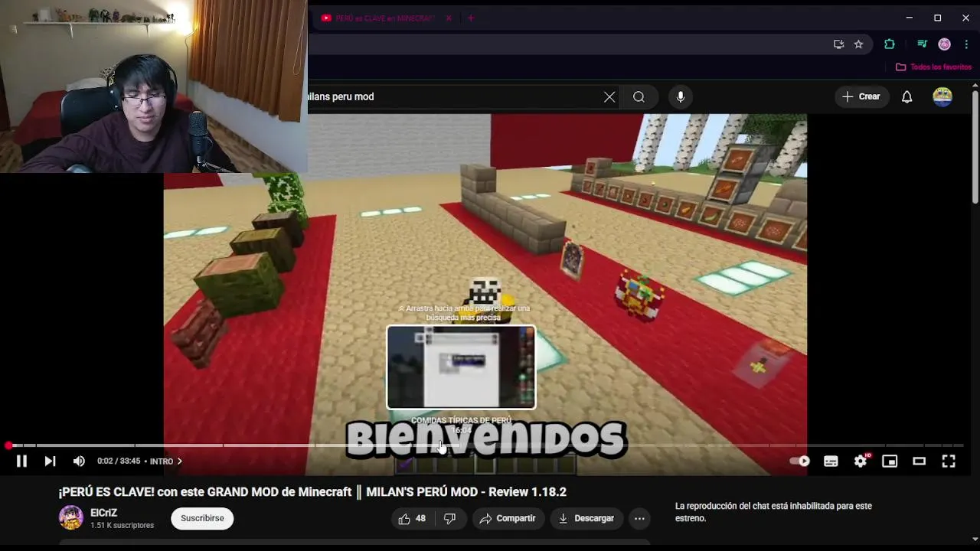Click the 0:02 / 33:45 time display
This screenshot has width=980, height=551.
click(119, 461)
